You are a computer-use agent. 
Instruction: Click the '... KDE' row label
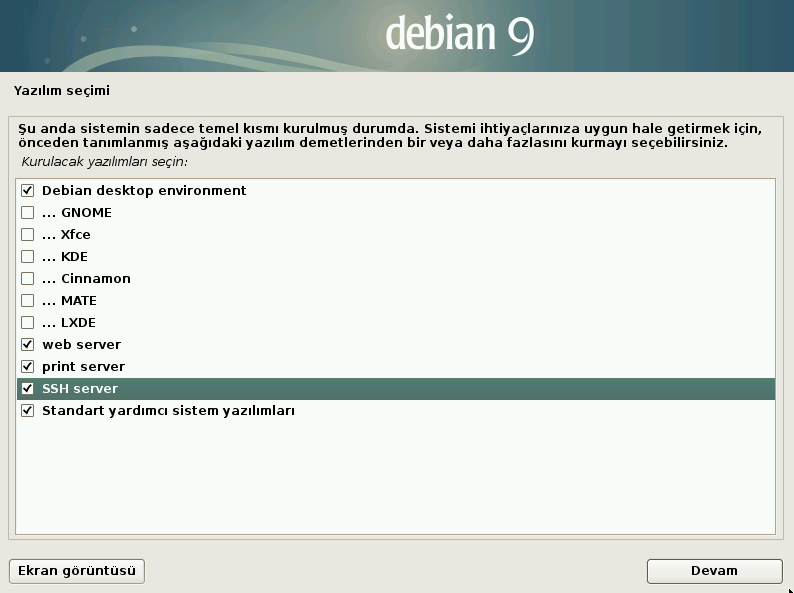65,257
